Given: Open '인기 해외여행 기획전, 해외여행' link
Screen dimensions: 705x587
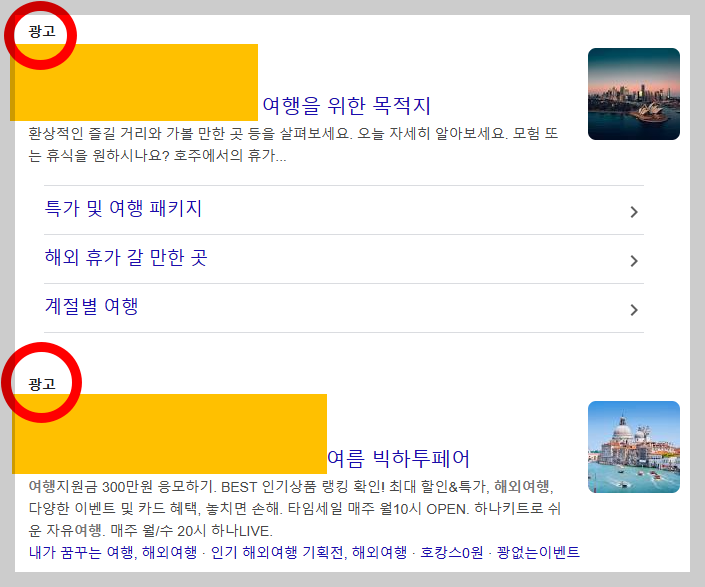Looking at the screenshot, I should [309, 552].
